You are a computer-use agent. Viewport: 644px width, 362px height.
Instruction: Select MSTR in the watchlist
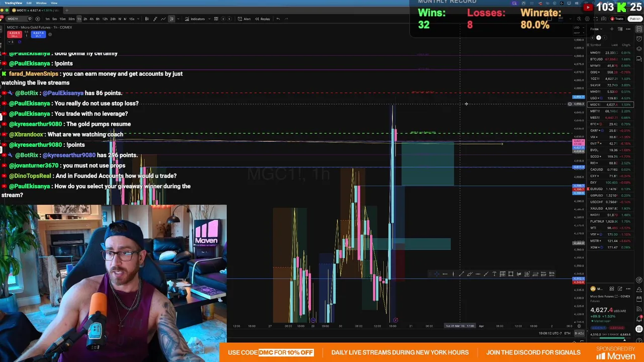point(610,241)
